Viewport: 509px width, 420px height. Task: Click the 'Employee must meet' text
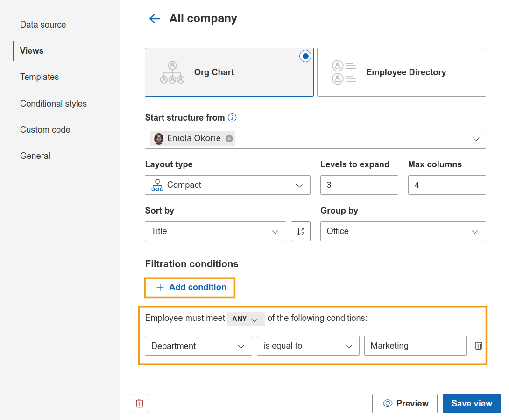(x=185, y=318)
